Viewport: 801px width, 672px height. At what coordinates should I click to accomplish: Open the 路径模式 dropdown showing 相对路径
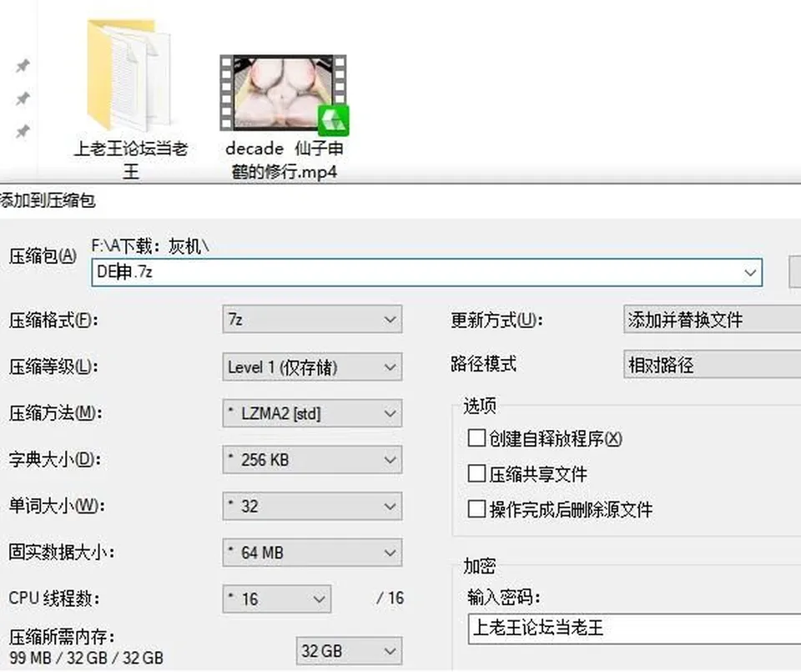click(712, 364)
